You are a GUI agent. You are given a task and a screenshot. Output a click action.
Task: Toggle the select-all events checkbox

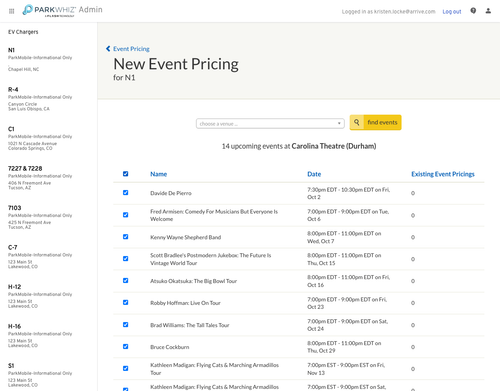(125, 174)
